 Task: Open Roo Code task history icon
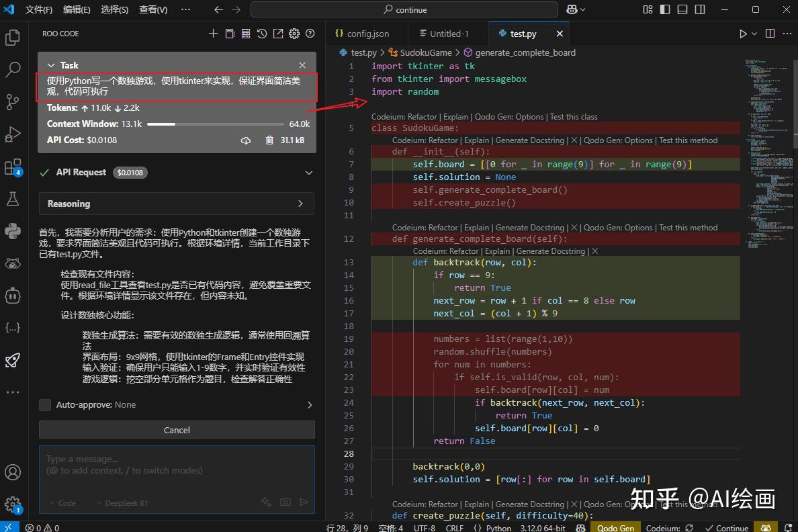262,33
